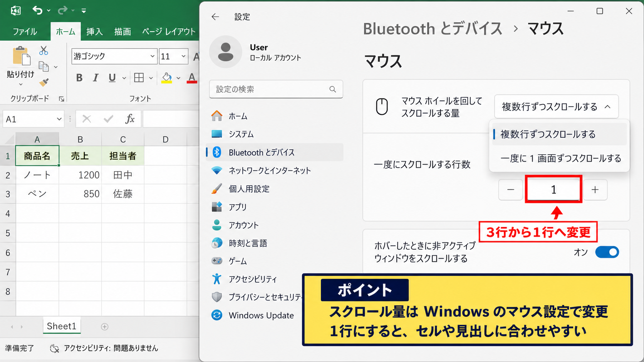
Task: Open the Fill Color dropdown arrow
Action: (x=178, y=78)
